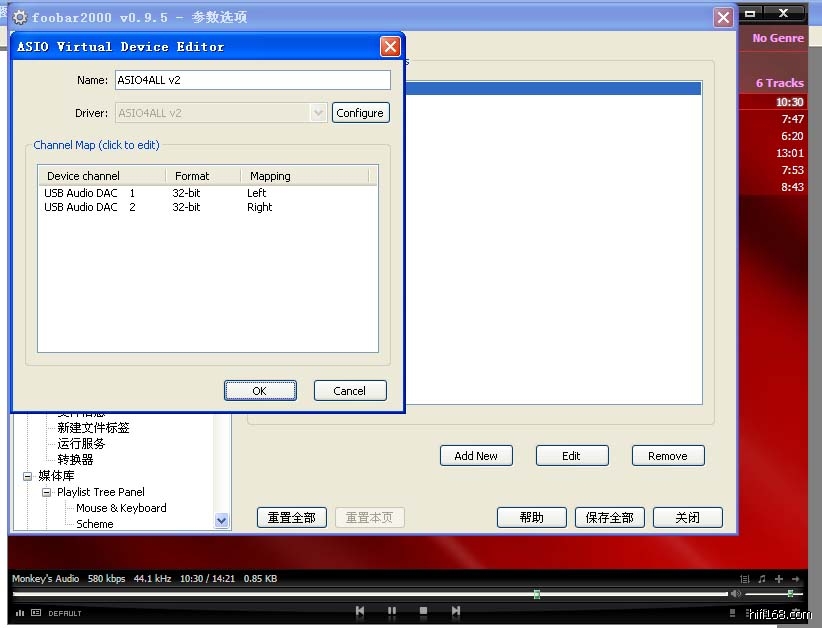Click the Name field containing ASIO4ALL v2

pyautogui.click(x=252, y=80)
